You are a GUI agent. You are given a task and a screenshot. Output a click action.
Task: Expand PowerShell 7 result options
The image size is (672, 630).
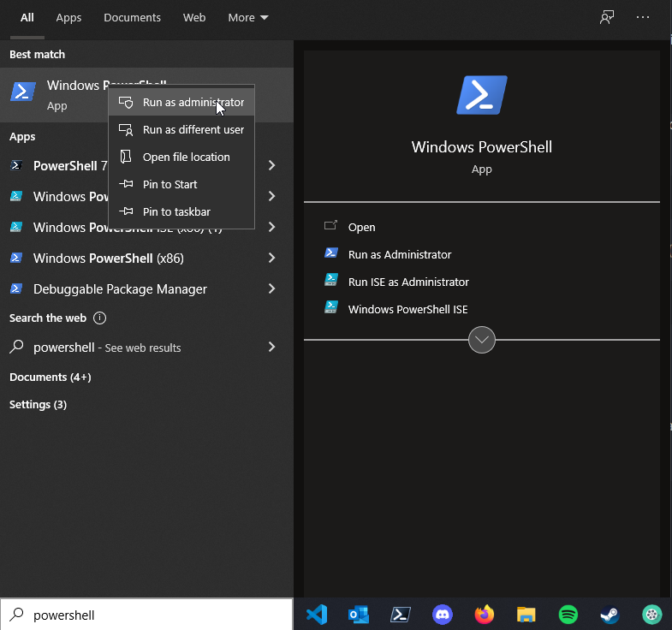pos(271,165)
